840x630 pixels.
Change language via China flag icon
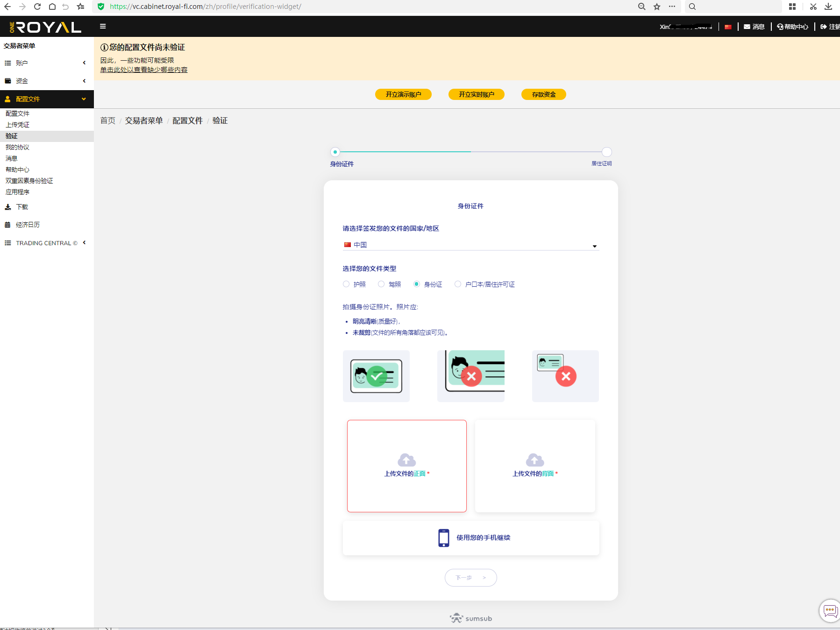pos(728,27)
